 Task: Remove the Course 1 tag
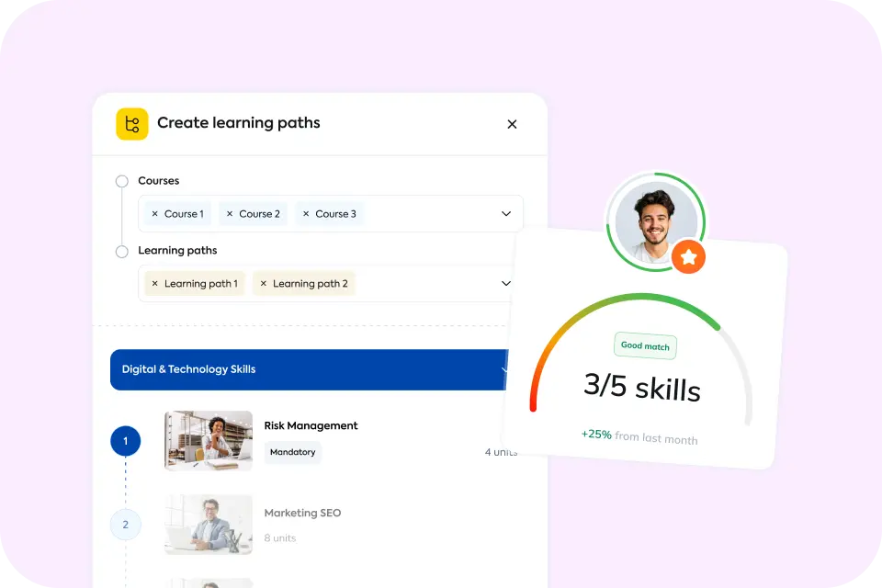154,214
